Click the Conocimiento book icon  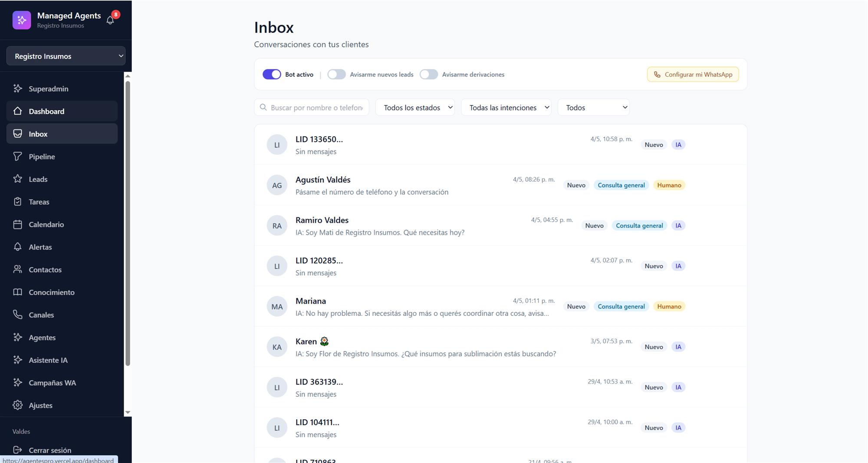(18, 292)
